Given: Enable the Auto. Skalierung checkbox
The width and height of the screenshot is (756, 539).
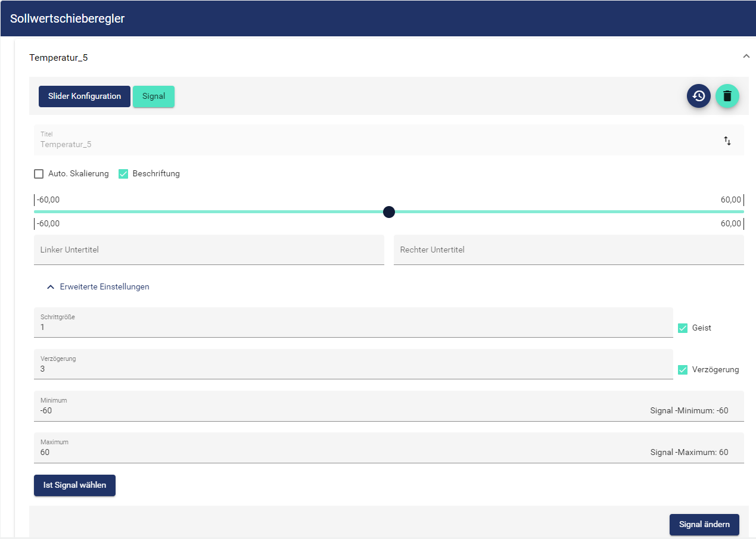Looking at the screenshot, I should click(x=39, y=174).
